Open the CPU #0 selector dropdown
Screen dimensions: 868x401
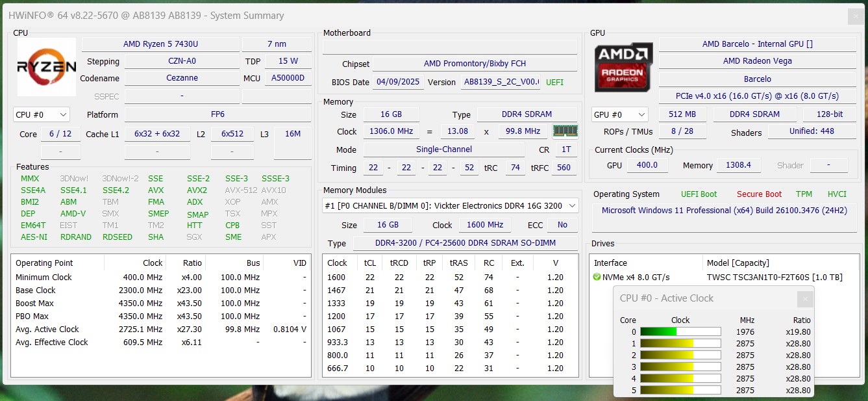pyautogui.click(x=42, y=114)
